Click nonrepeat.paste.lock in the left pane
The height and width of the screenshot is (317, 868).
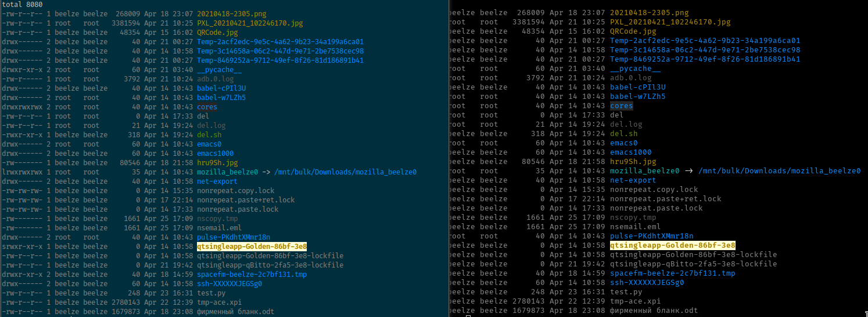tap(238, 209)
